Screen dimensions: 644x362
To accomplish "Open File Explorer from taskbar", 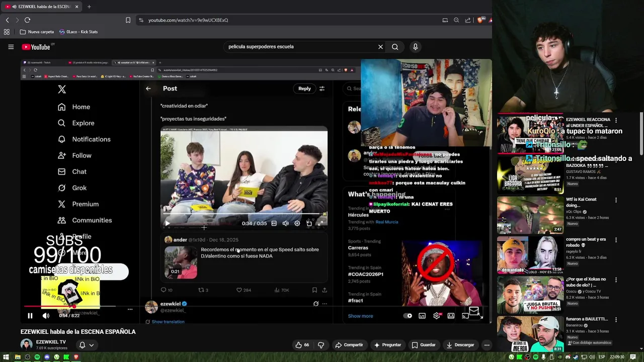I will 17,357.
